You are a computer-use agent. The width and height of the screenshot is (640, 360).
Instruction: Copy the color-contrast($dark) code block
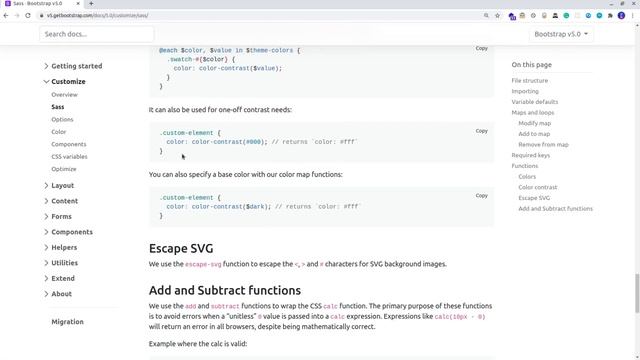pyautogui.click(x=482, y=196)
